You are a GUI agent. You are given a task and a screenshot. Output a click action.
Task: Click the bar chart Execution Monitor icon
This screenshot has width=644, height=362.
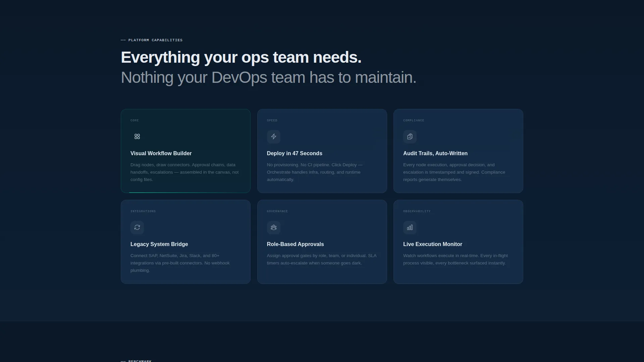click(x=410, y=227)
